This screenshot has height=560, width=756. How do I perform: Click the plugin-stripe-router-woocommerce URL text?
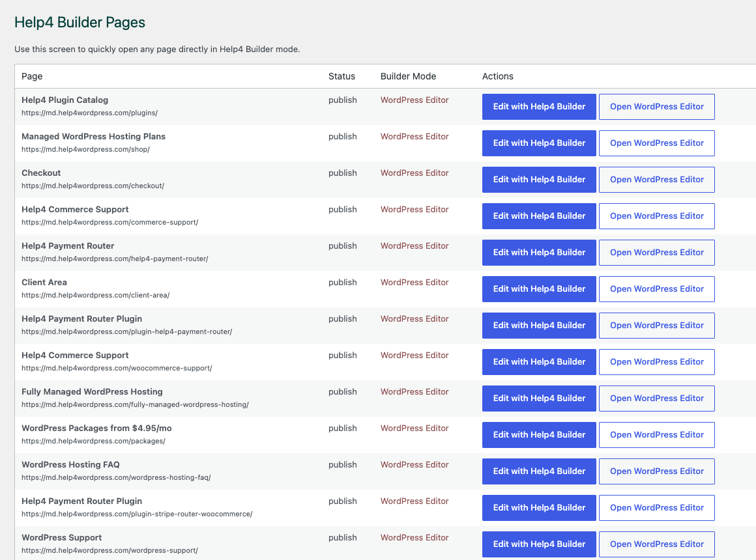tap(137, 514)
